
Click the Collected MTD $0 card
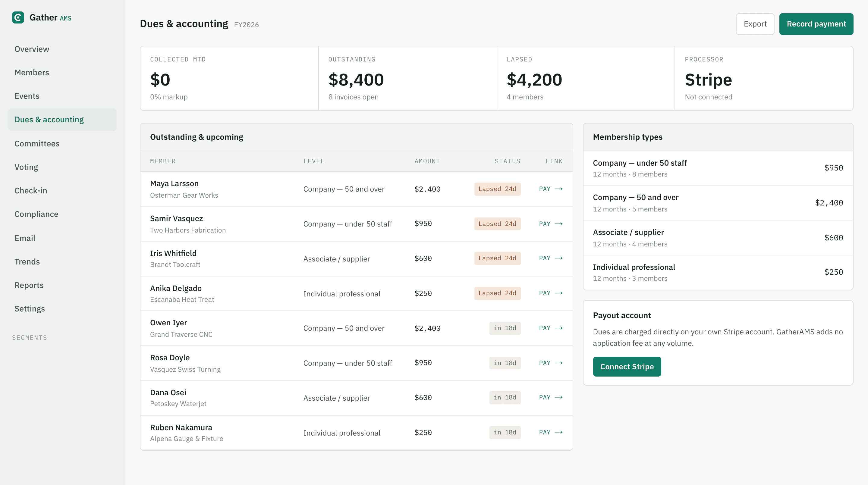pos(229,78)
